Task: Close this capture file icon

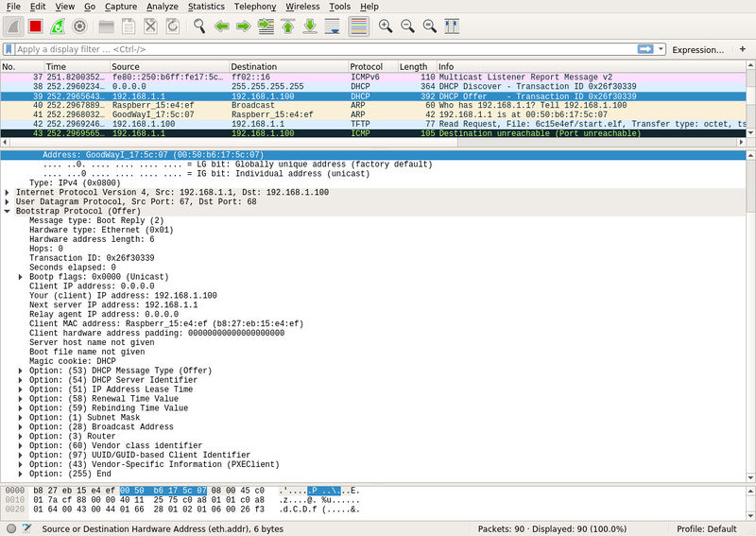Action: tap(150, 26)
